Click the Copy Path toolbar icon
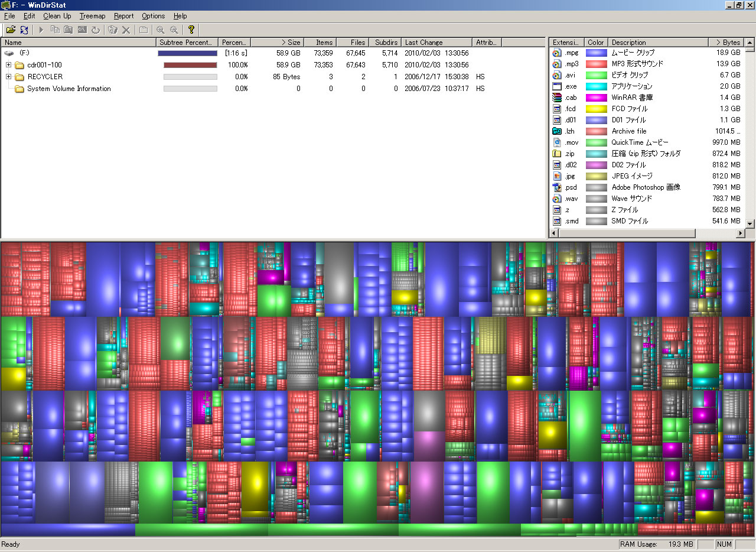Screen dimensions: 756x552 tap(55, 30)
